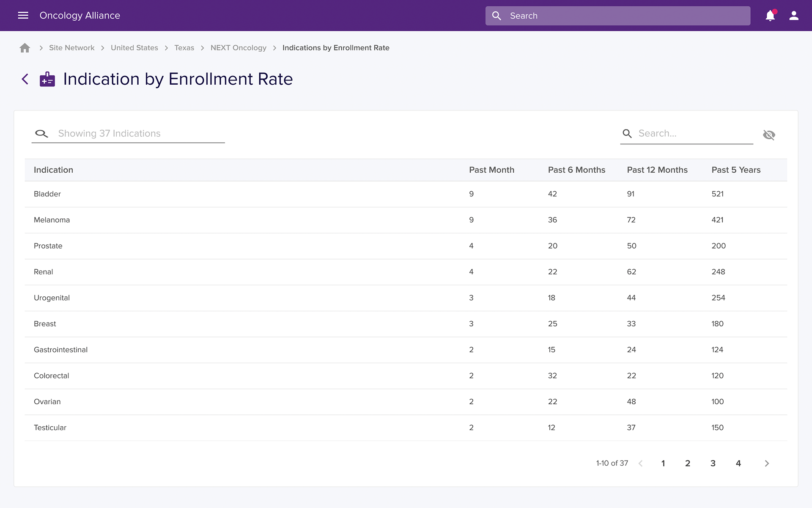Click Bladder's Past 12 Months value 91
Screen dimensions: 812x508
[x=631, y=194]
